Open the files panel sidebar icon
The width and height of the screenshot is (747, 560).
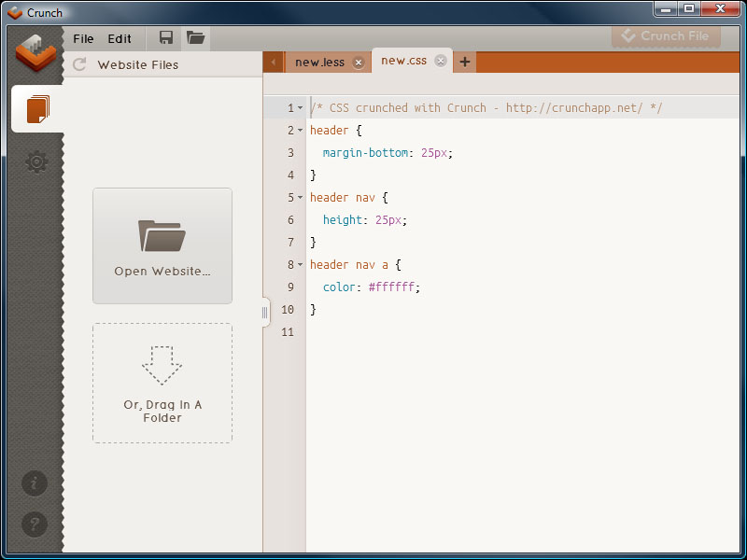[x=37, y=109]
